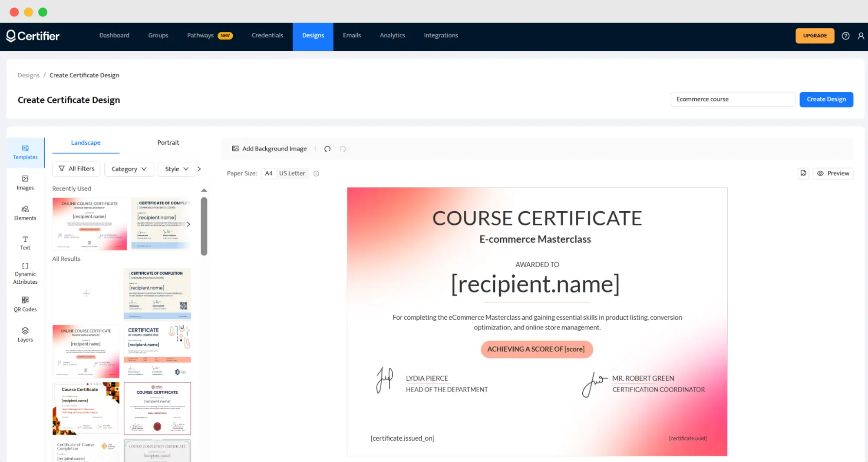Click the Certifier logo
868x462 pixels.
click(x=33, y=36)
